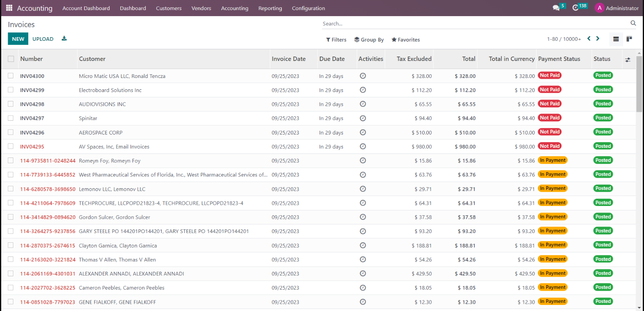644x311 pixels.
Task: Open the Dashboard menu item
Action: coord(133,8)
